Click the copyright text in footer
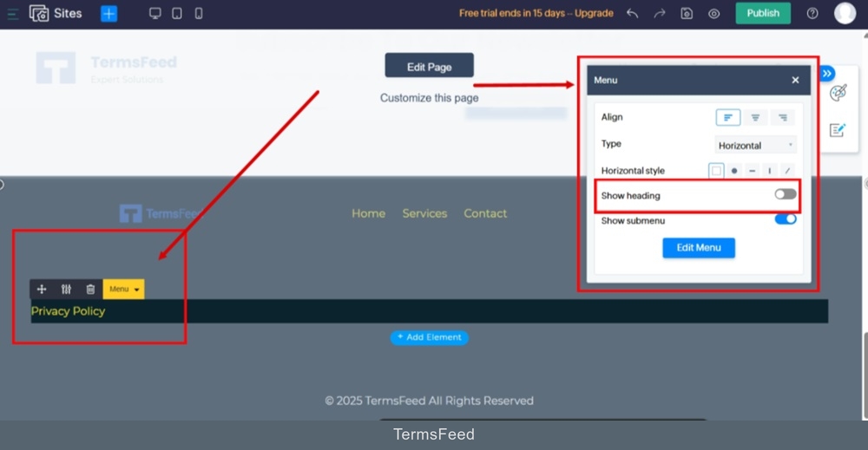868x450 pixels. (429, 401)
